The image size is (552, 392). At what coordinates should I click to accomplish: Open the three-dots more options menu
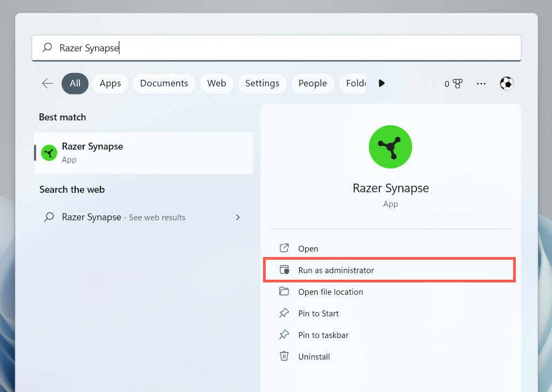pos(481,83)
